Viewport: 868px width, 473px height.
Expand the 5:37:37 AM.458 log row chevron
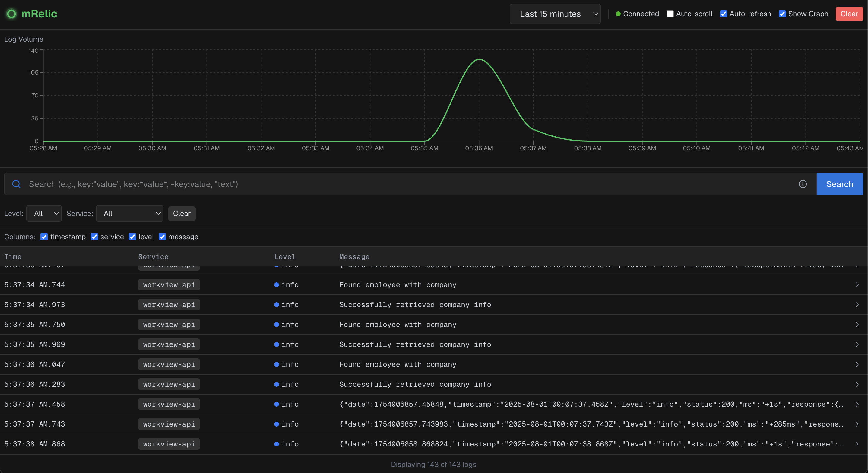857,404
